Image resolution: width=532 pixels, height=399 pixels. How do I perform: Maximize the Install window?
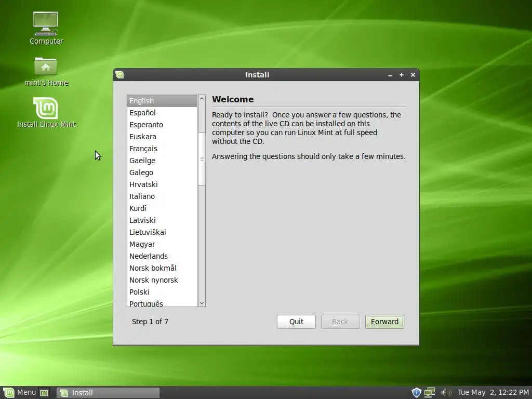(402, 75)
